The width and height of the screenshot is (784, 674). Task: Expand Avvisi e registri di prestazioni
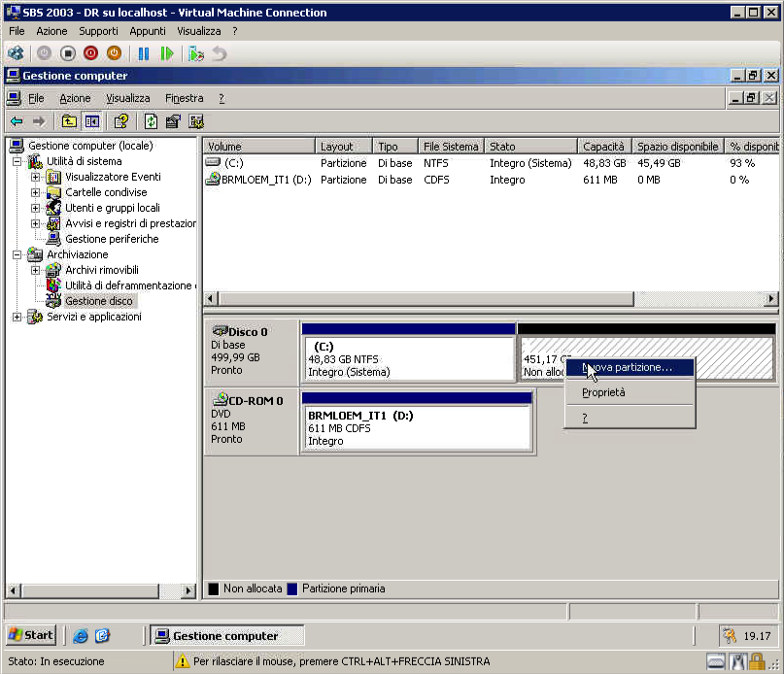click(36, 223)
